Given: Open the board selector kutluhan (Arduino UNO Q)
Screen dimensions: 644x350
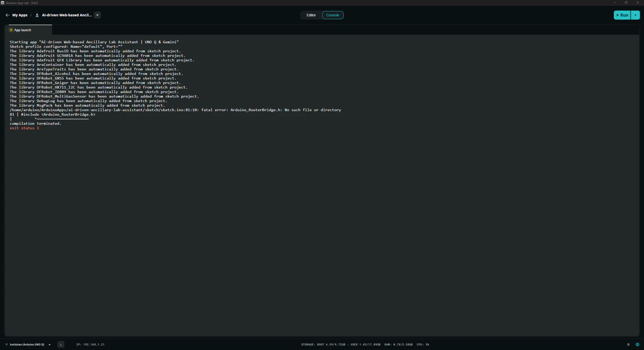Looking at the screenshot, I should pos(27,345).
